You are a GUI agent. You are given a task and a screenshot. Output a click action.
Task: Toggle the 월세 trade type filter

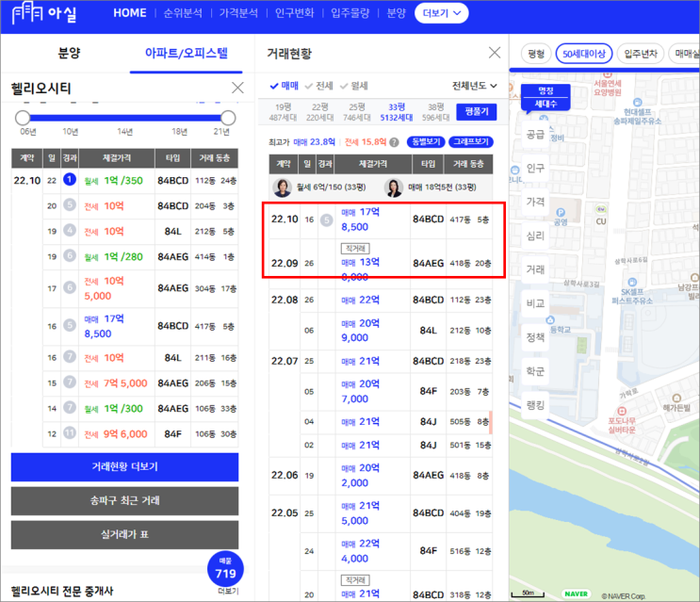pyautogui.click(x=354, y=86)
